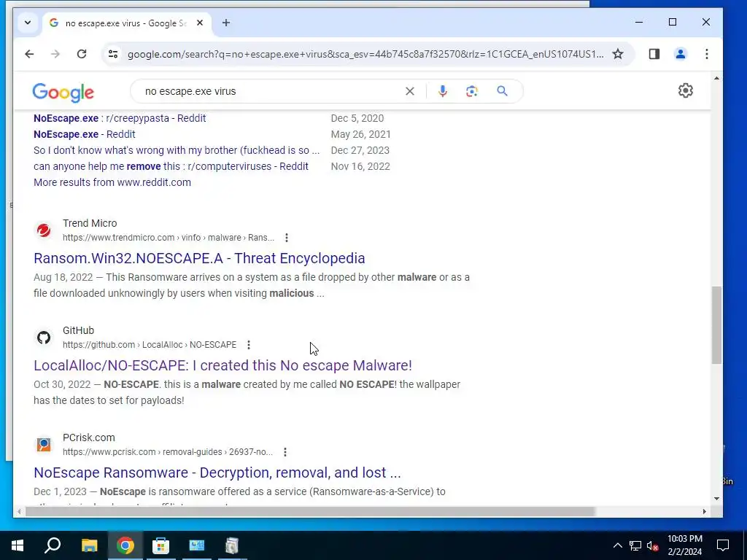Open a new tab

point(226,23)
